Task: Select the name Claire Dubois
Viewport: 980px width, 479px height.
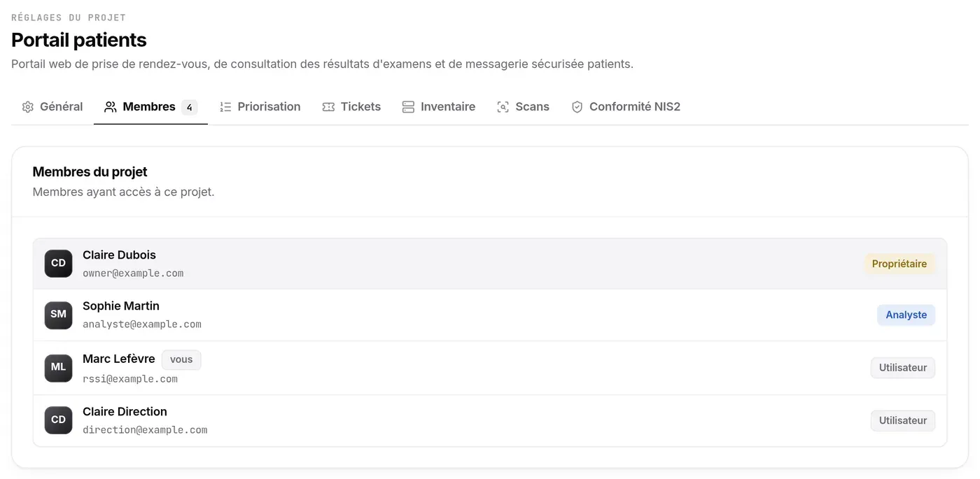Action: 119,255
